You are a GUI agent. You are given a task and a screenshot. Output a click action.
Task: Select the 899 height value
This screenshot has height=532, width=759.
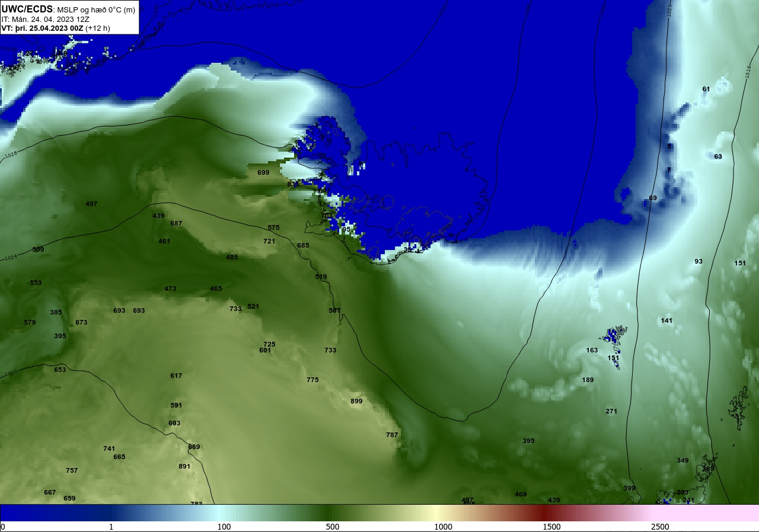click(356, 401)
